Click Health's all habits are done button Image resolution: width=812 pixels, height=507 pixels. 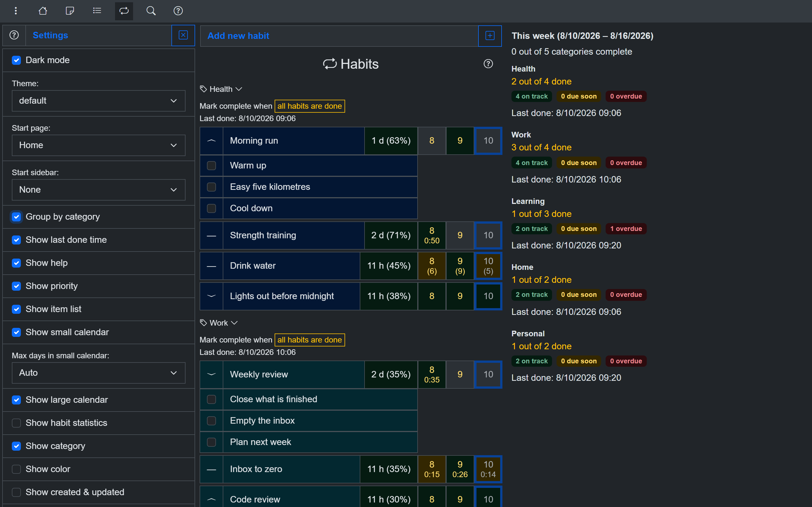tap(309, 106)
